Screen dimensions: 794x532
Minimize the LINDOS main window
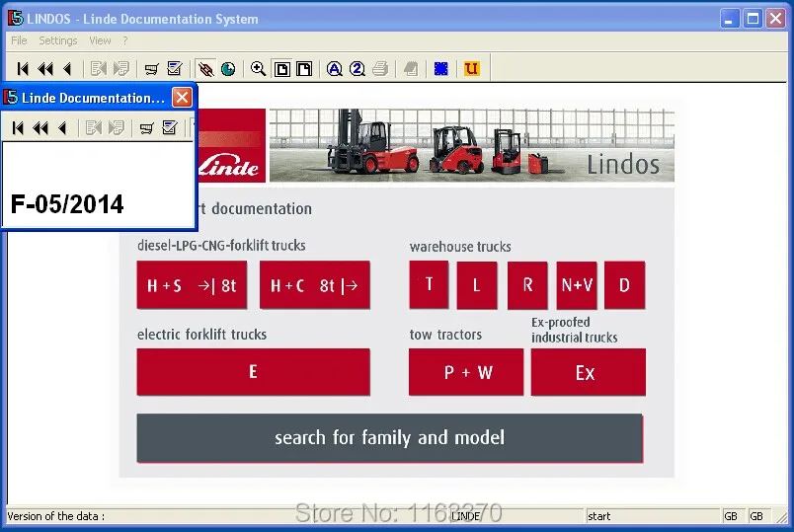730,19
